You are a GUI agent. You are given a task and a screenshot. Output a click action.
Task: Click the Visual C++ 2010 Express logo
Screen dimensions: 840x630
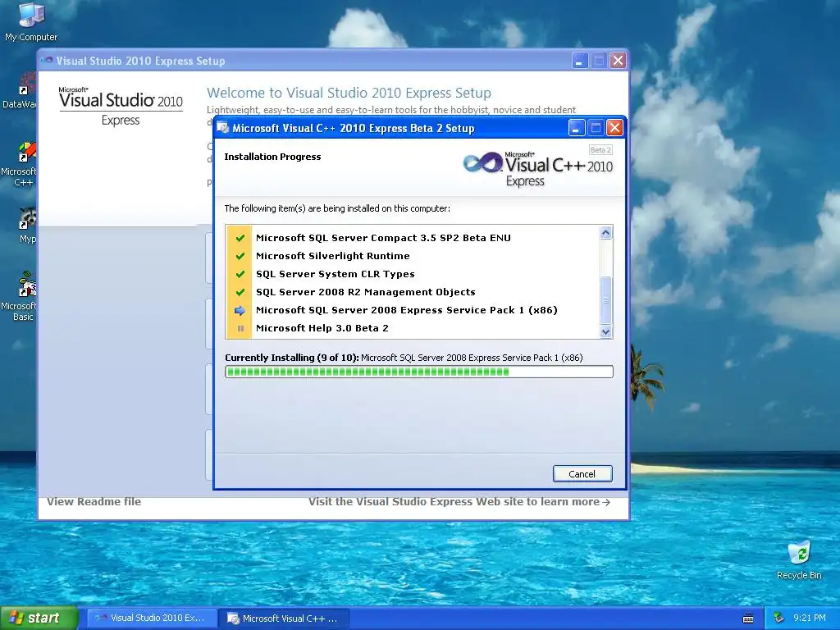click(538, 169)
